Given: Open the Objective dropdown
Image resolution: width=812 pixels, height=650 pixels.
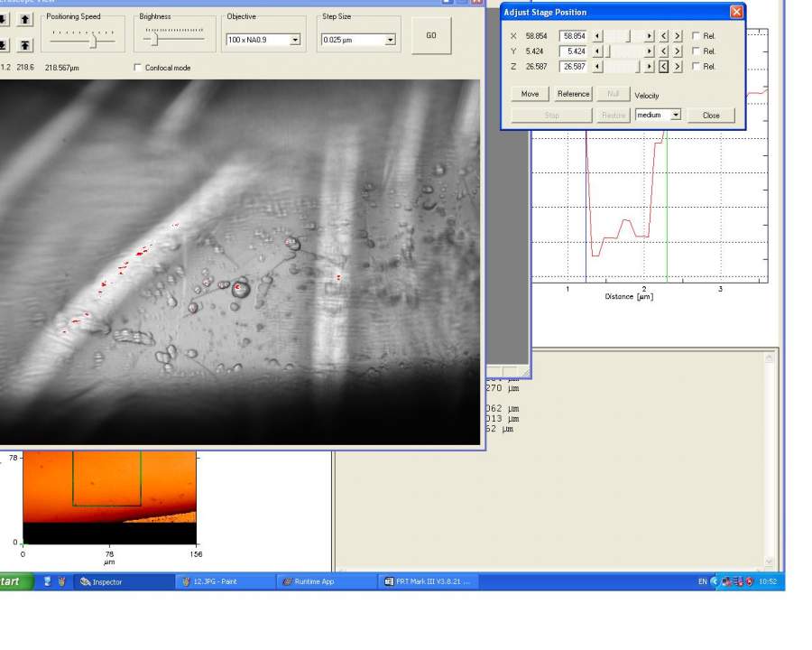Looking at the screenshot, I should (x=294, y=40).
